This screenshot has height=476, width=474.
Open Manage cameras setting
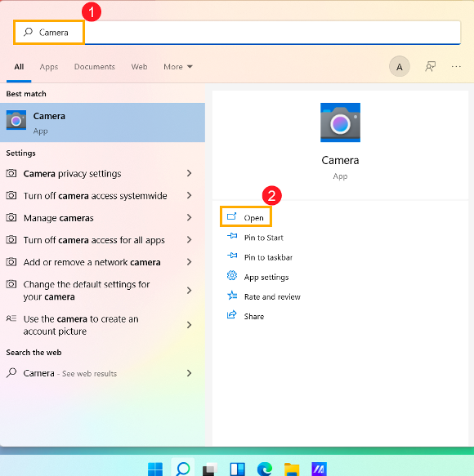(58, 218)
